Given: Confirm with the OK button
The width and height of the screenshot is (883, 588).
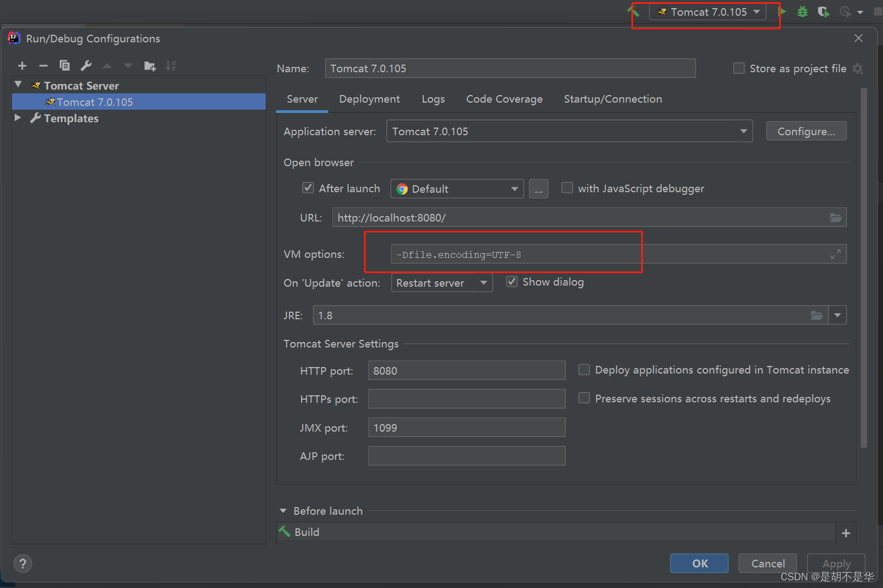Looking at the screenshot, I should (x=699, y=564).
